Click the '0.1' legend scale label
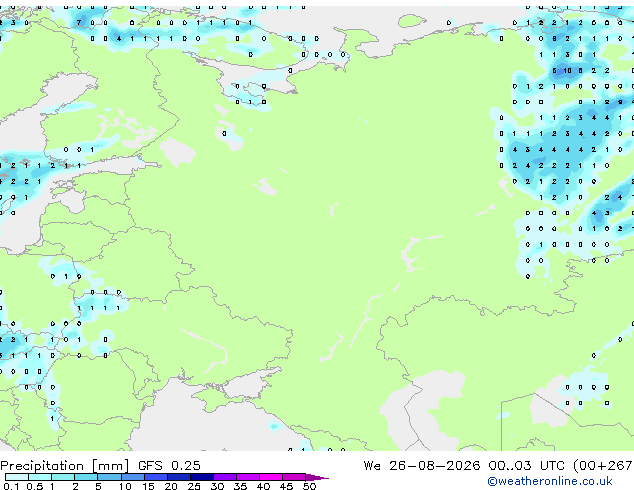 [x=11, y=486]
